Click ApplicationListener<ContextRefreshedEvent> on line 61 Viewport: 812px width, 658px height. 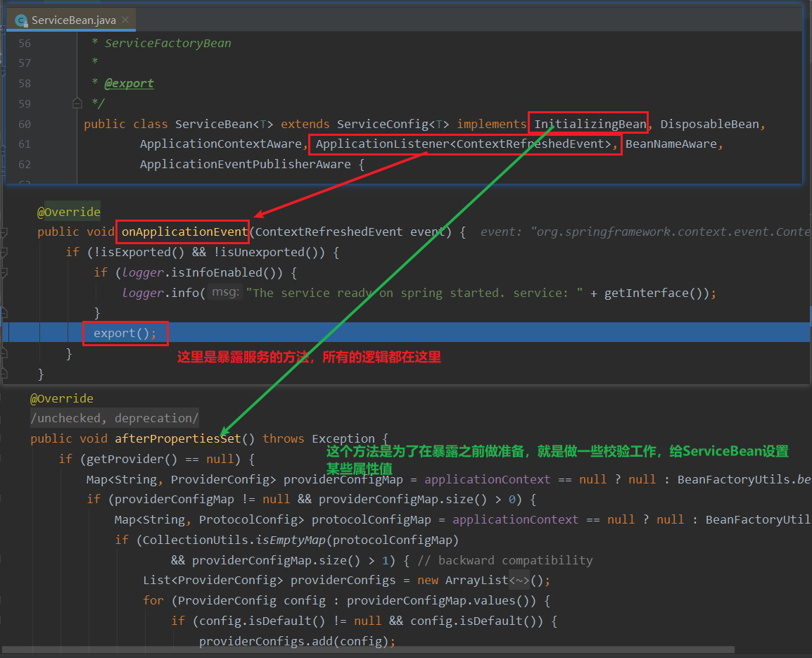pos(464,144)
